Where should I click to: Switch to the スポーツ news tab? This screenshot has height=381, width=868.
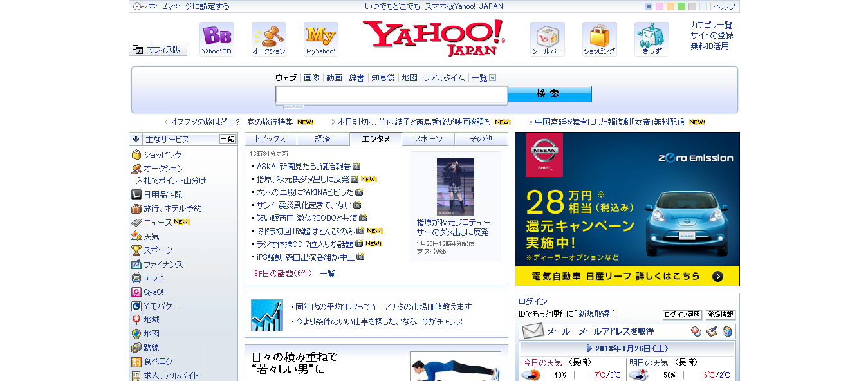coord(428,139)
